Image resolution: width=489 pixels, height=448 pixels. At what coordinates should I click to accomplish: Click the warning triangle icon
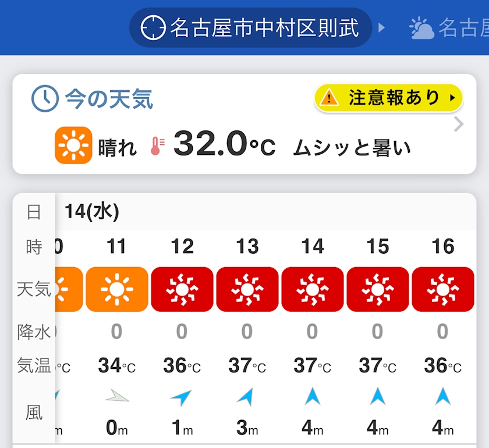click(329, 98)
